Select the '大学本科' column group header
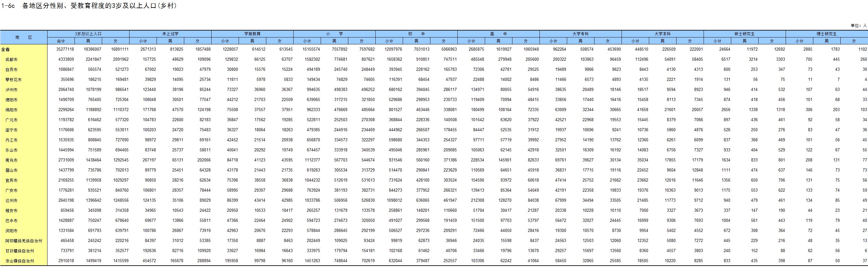 (x=662, y=34)
